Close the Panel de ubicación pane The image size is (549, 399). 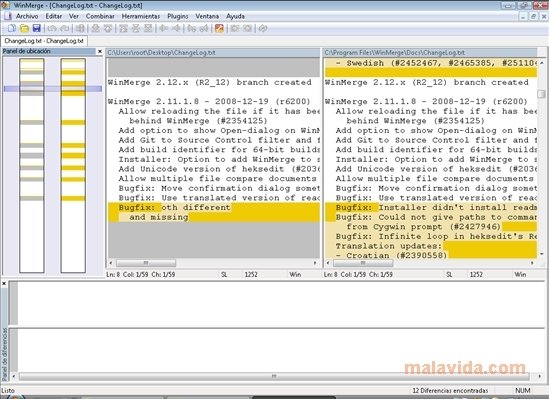click(100, 51)
